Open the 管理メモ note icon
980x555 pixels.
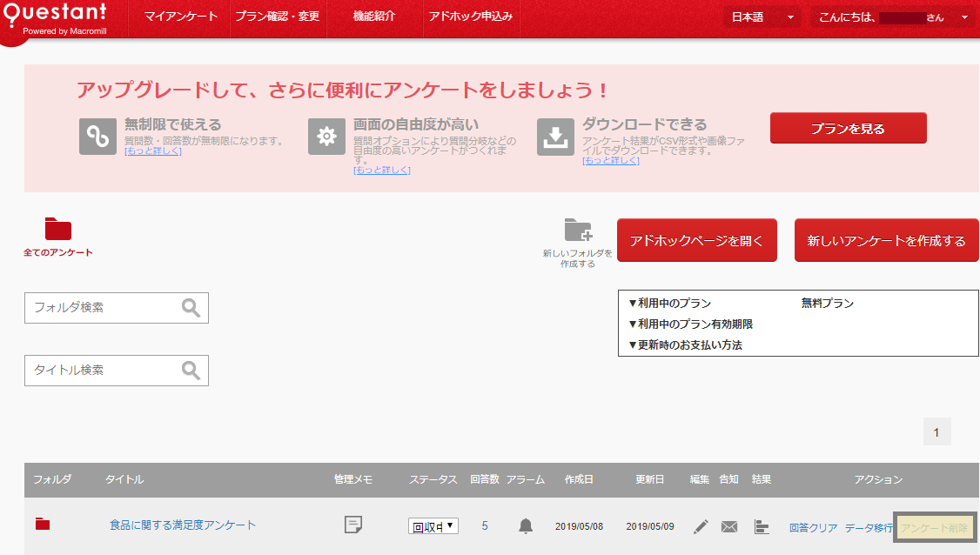click(x=353, y=525)
